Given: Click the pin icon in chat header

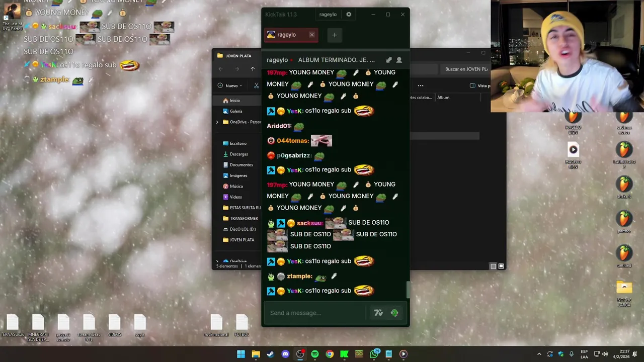Looking at the screenshot, I should point(388,60).
